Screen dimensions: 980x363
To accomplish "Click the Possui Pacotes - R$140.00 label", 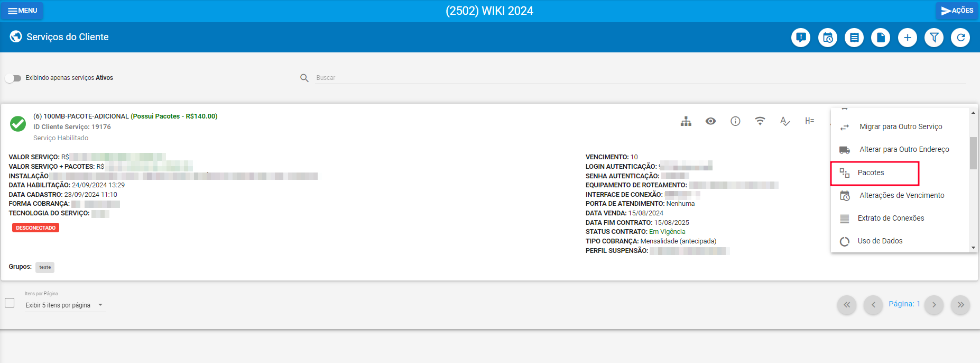I will point(174,116).
